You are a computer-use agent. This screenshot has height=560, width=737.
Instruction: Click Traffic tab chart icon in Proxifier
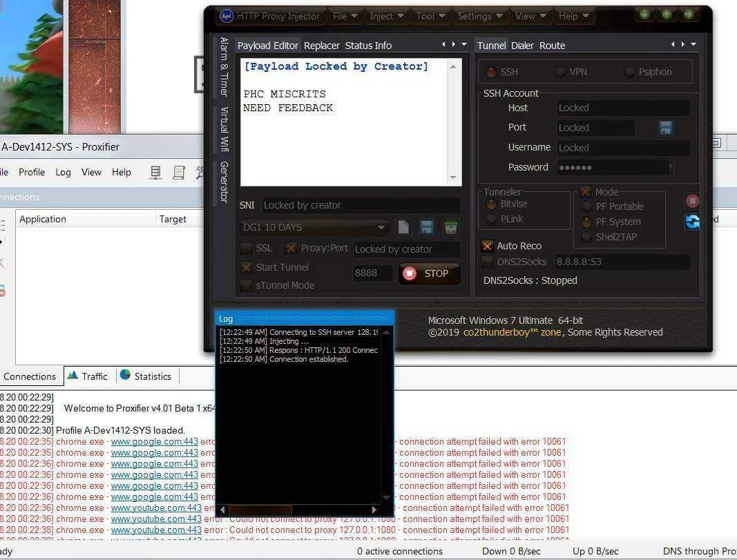[73, 376]
